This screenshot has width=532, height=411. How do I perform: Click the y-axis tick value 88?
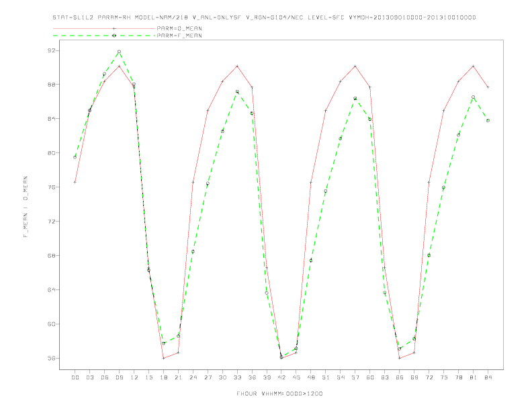click(x=51, y=85)
